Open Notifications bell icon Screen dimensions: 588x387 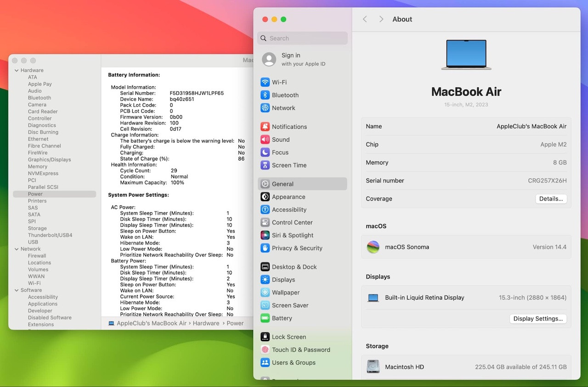(x=265, y=127)
